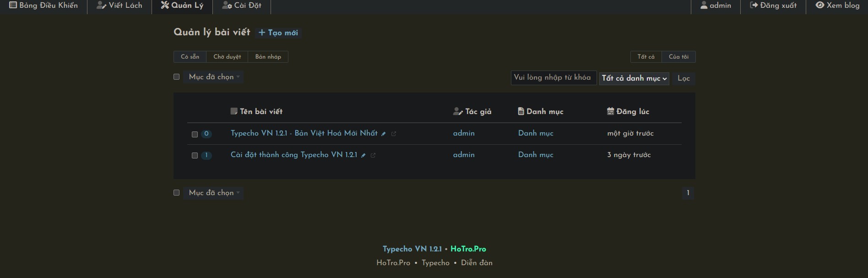Image resolution: width=868 pixels, height=278 pixels.
Task: Click pencil edit icon of Bản Việt Hoá post
Action: tap(384, 134)
